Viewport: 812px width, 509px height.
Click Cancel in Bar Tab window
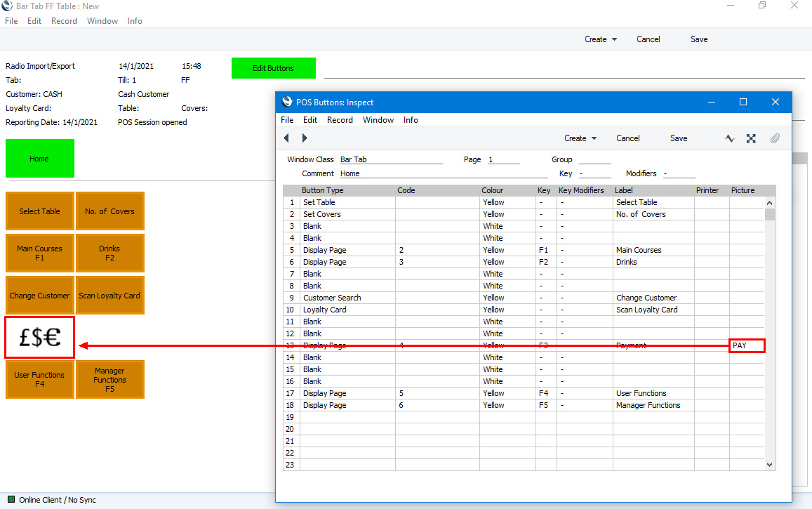click(x=648, y=39)
